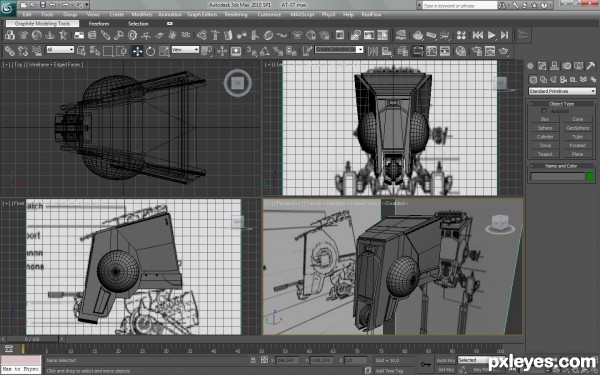Click the Mirror tool icon
The height and width of the screenshot is (375, 600).
tap(373, 51)
